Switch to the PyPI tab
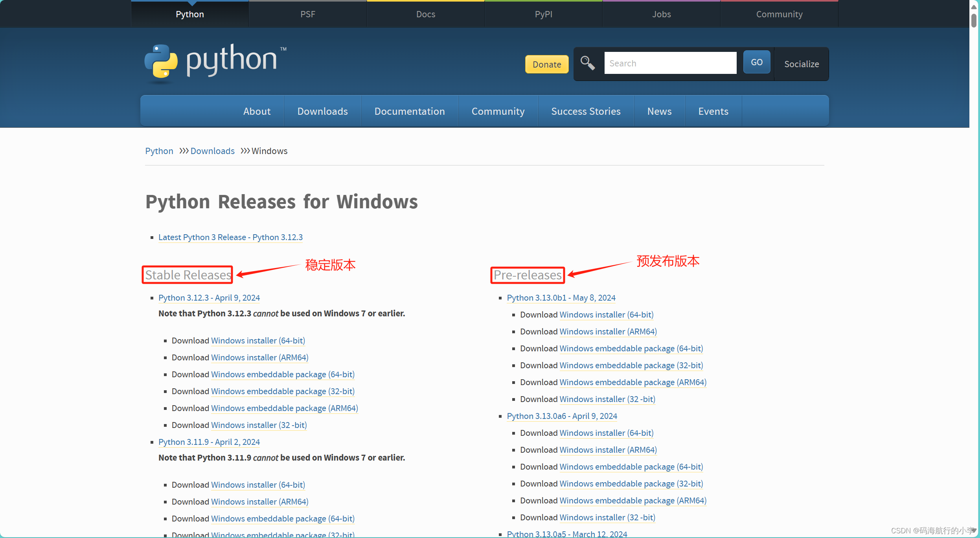Screen dimensions: 980x538 pos(543,14)
